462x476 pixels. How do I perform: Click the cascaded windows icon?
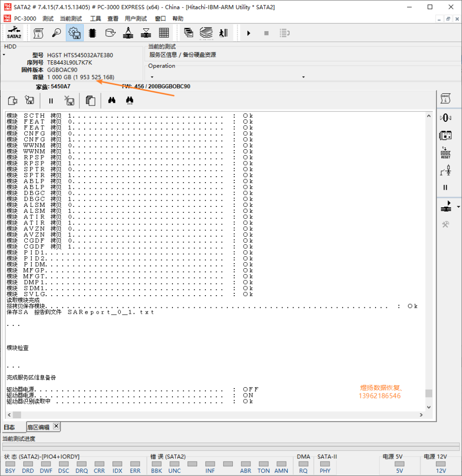[x=189, y=33]
